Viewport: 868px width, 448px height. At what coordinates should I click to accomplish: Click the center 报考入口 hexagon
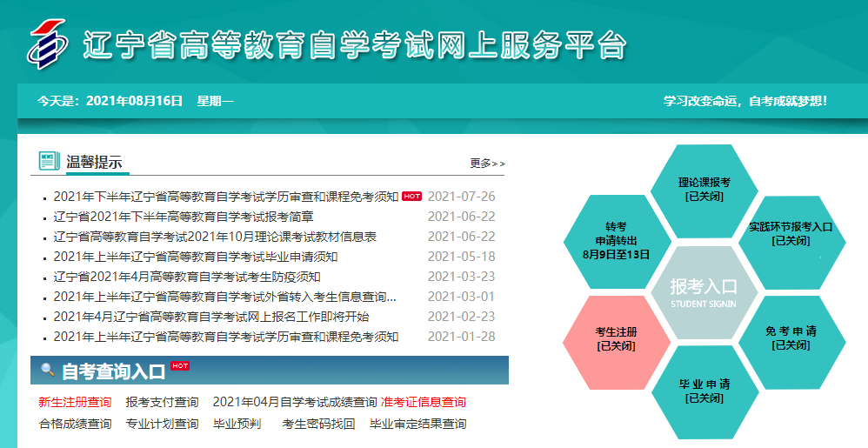(704, 291)
